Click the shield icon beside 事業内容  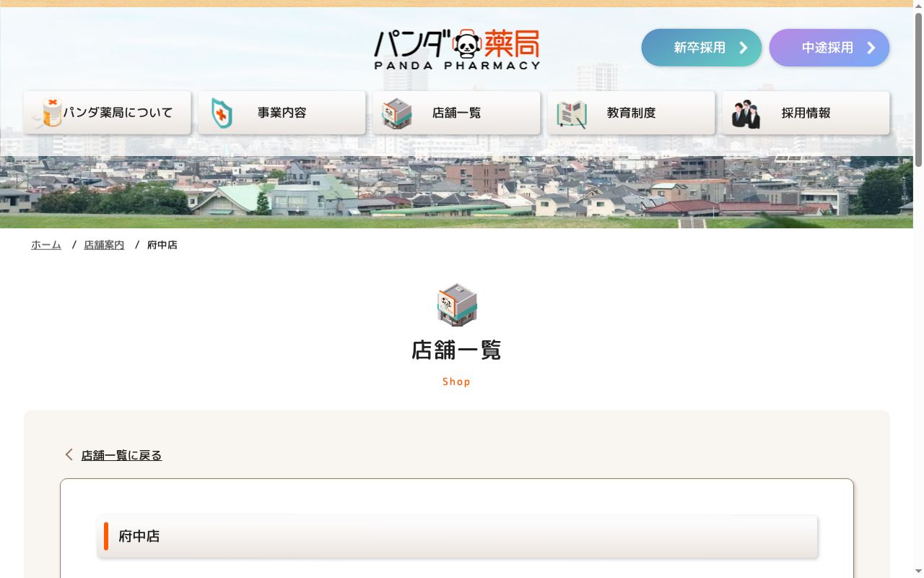[222, 113]
